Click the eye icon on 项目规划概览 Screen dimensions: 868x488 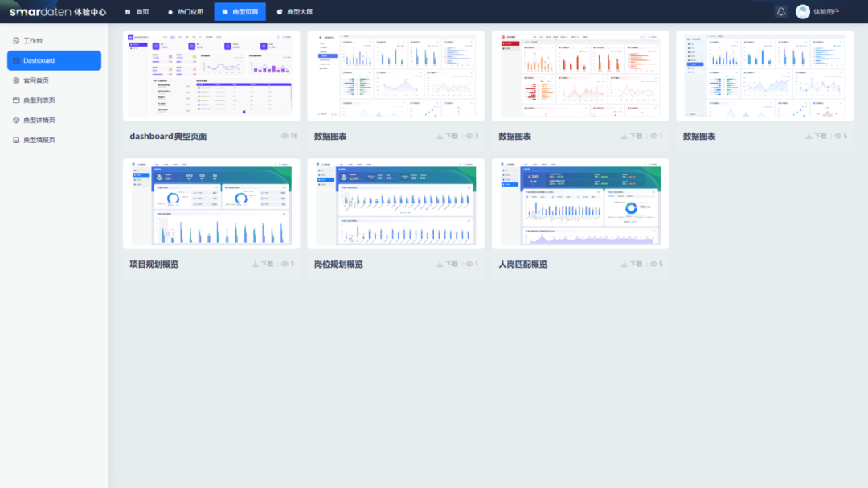285,265
